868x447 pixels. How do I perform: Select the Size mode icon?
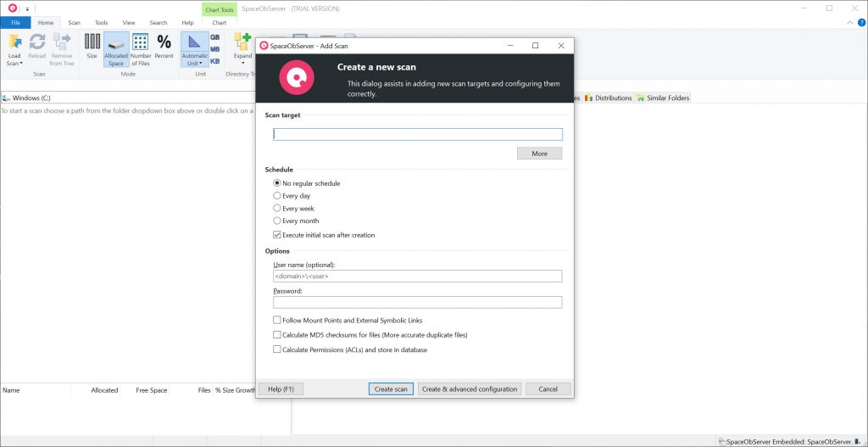(x=92, y=42)
